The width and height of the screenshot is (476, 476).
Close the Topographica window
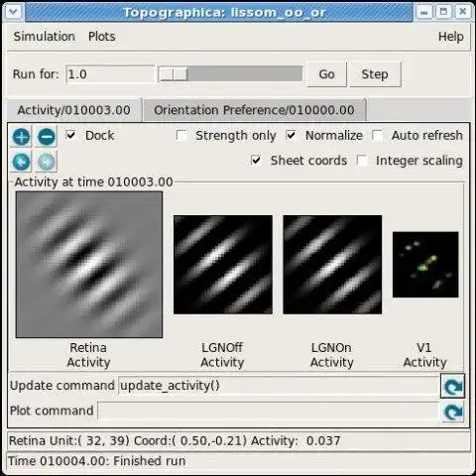[x=463, y=12]
